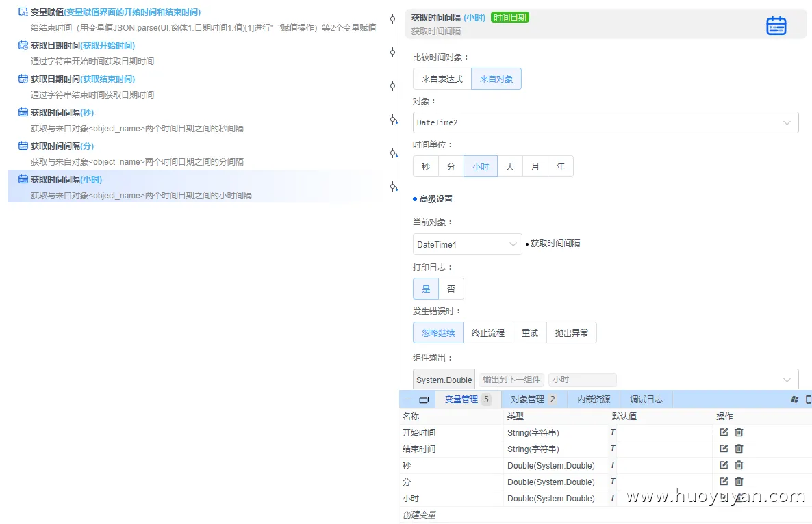Click the flow connector node beside 获取时间间隔(秒)

tap(393, 120)
